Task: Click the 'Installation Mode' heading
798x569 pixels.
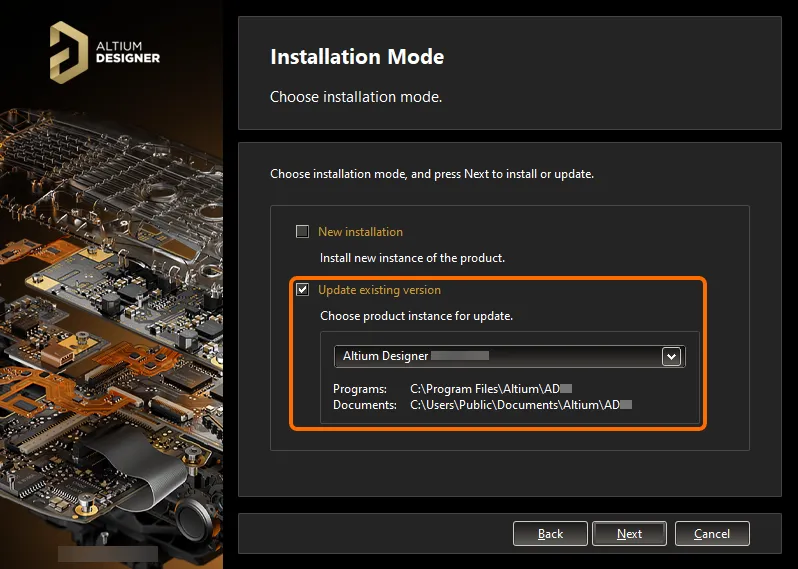Action: (x=357, y=56)
